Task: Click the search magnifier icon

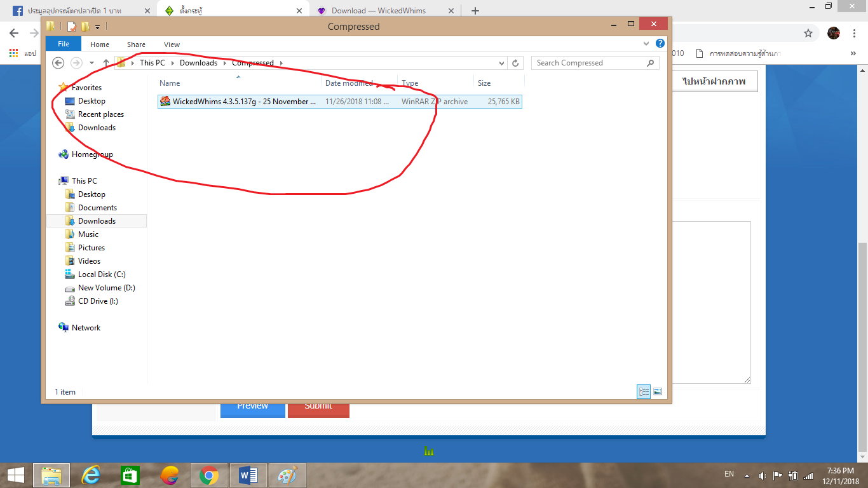Action: coord(650,63)
